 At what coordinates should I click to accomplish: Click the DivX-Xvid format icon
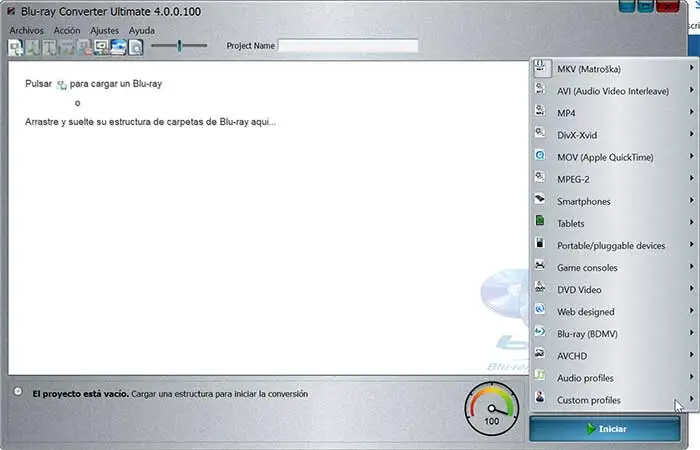[540, 133]
